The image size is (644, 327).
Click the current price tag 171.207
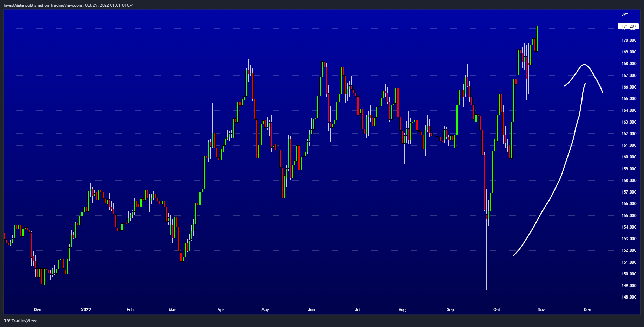pyautogui.click(x=629, y=26)
